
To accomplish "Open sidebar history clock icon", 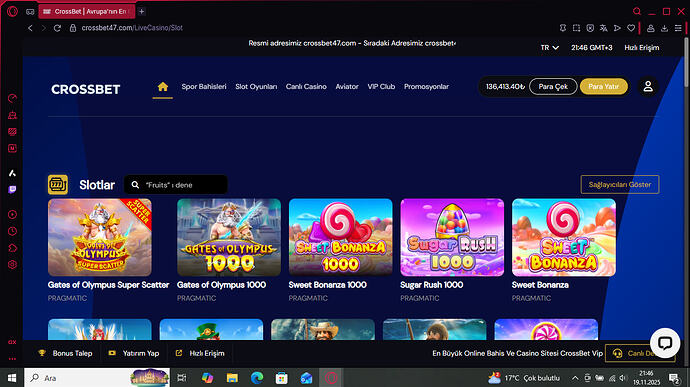I will click(x=12, y=231).
